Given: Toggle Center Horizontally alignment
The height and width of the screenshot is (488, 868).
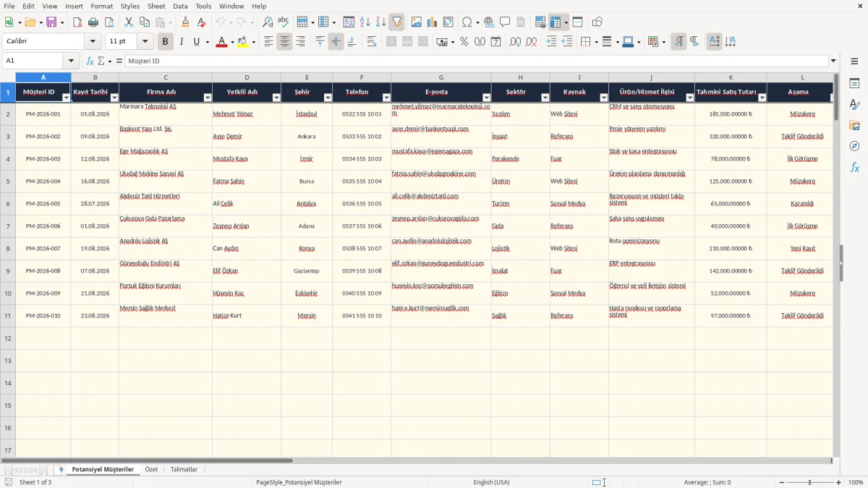Looking at the screenshot, I should click(x=284, y=42).
